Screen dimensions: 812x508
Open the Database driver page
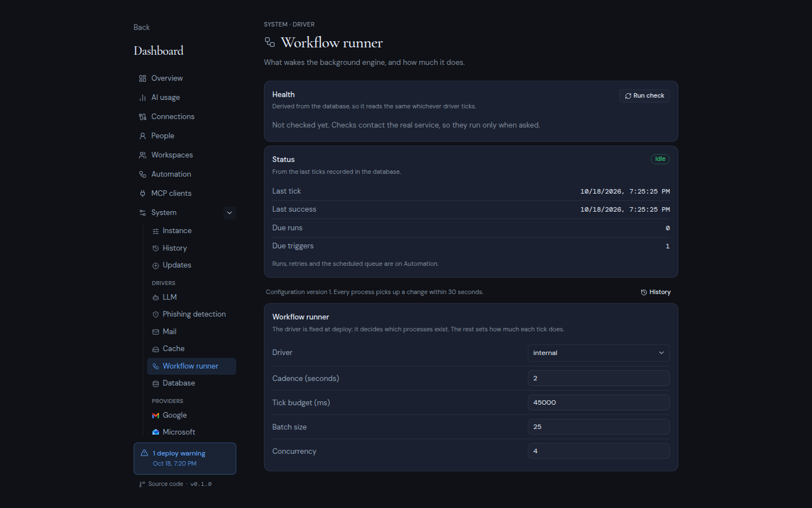coord(192,383)
